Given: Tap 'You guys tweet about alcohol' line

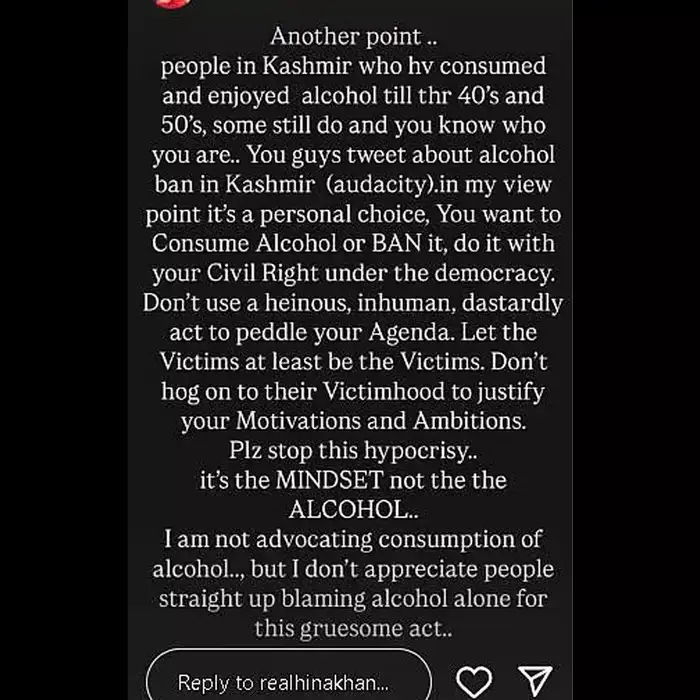Looking at the screenshot, I should click(353, 156).
